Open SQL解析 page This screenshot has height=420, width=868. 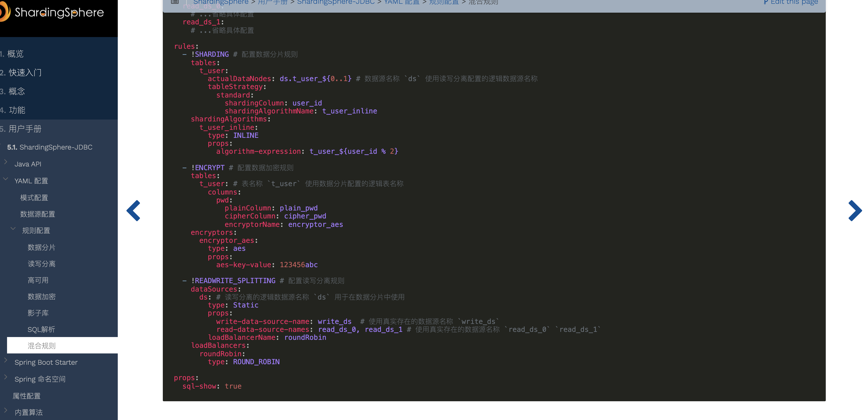41,330
